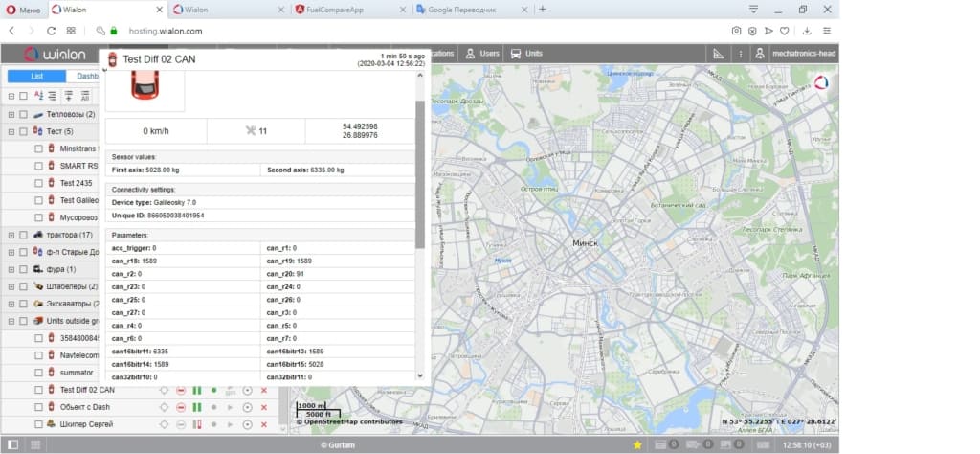Click the scrollbar down arrow in unit tooltip
This screenshot has height=454, width=980.
coord(420,375)
